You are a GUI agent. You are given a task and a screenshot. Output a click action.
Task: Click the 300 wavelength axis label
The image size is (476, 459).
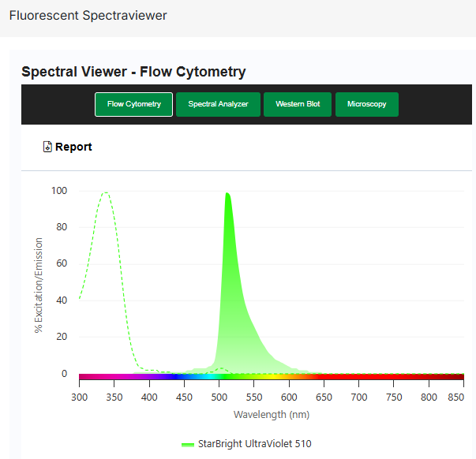pos(80,397)
